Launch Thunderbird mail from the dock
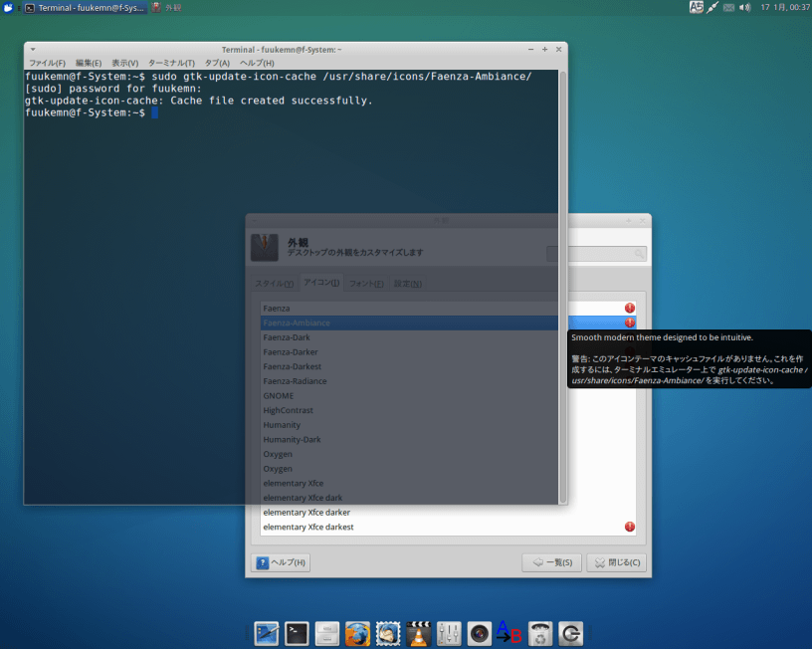The width and height of the screenshot is (812, 649). [x=388, y=633]
